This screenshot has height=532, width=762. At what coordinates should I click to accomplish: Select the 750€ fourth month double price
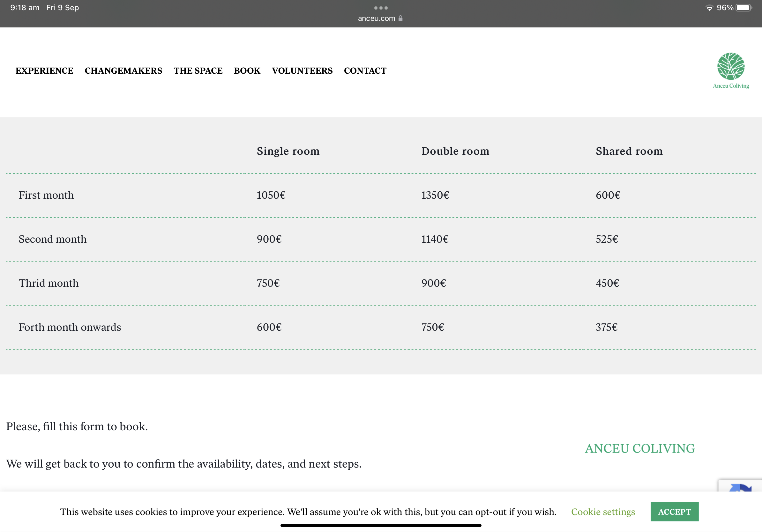pyautogui.click(x=433, y=327)
